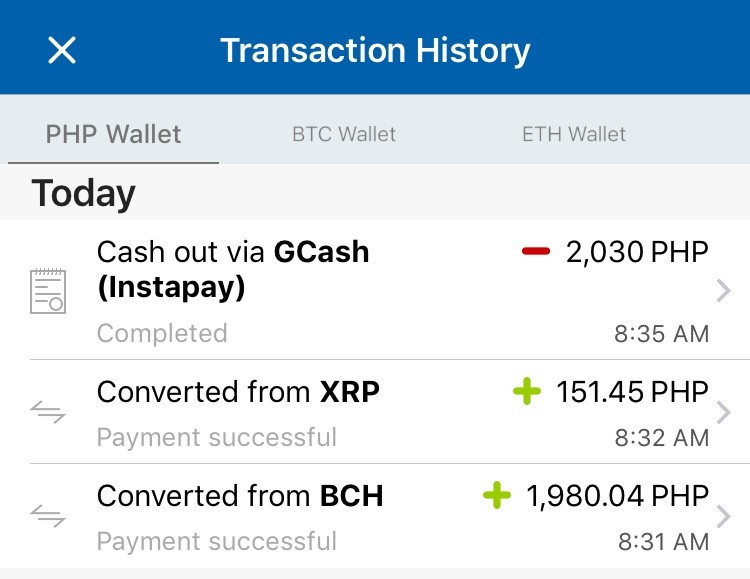Switch to the BTC Wallet tab

(344, 134)
